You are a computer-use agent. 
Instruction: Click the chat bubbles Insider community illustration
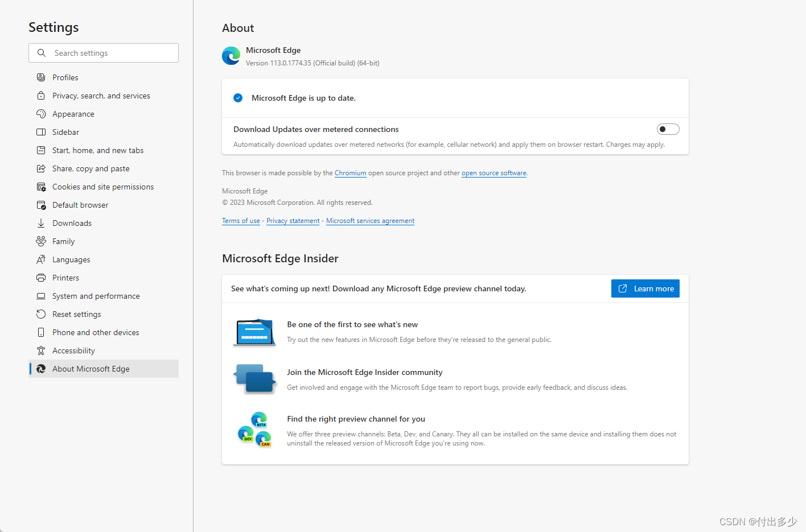[x=254, y=379]
